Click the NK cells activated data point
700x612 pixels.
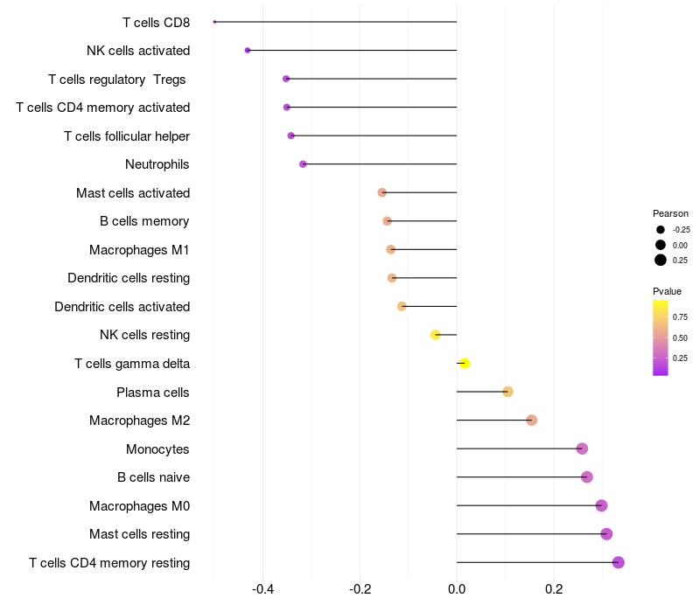click(248, 50)
